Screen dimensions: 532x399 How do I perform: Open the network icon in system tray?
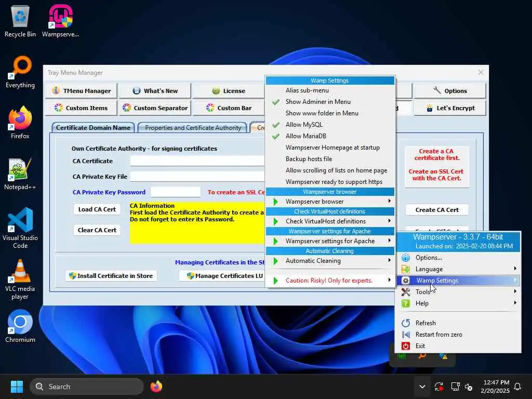[x=455, y=387]
